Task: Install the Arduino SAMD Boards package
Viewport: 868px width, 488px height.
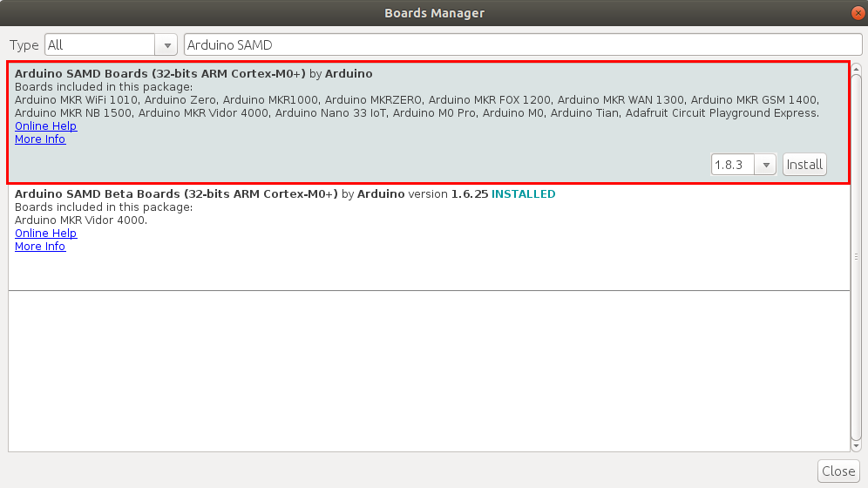Action: click(x=804, y=165)
